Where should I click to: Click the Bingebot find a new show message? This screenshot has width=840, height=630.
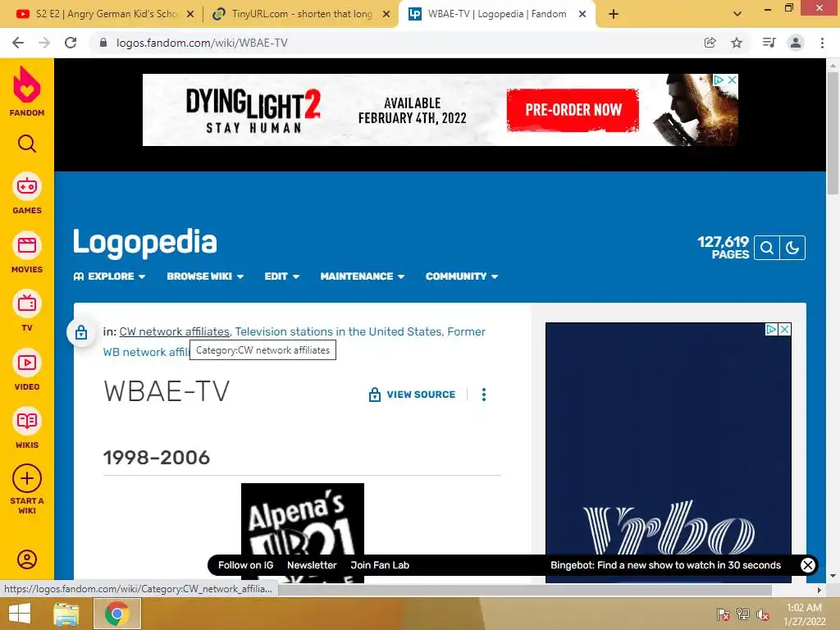[x=665, y=565]
